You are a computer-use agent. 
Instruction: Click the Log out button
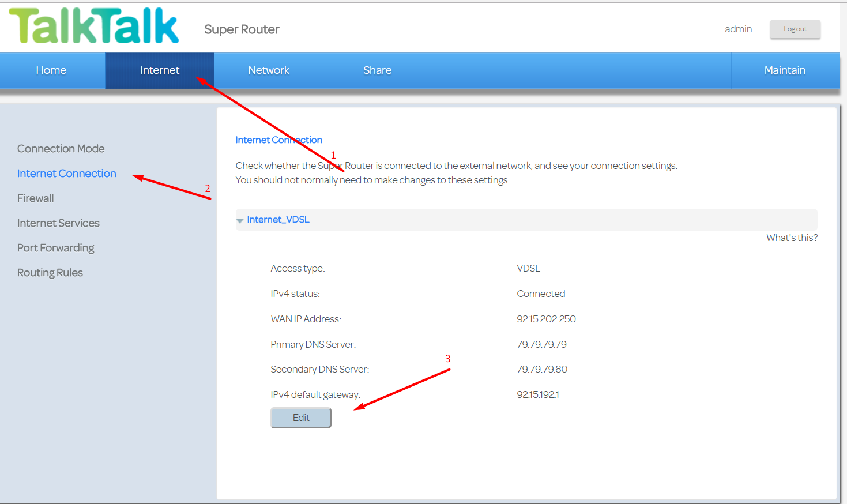click(795, 29)
